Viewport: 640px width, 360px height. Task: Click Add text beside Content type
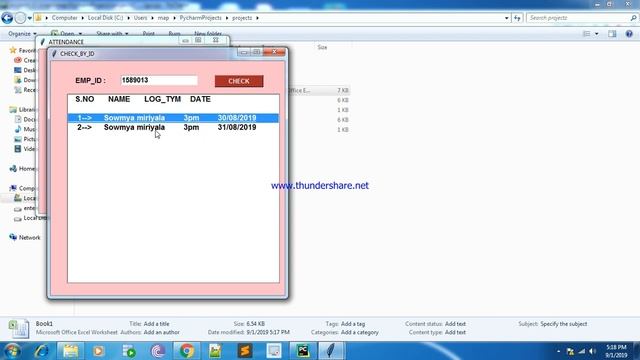pos(455,332)
